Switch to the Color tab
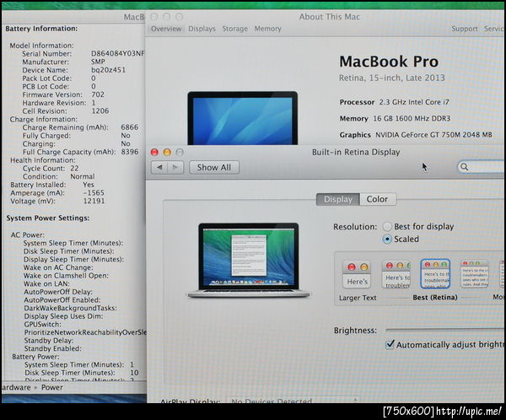Image resolution: width=506 pixels, height=420 pixels. (x=377, y=199)
